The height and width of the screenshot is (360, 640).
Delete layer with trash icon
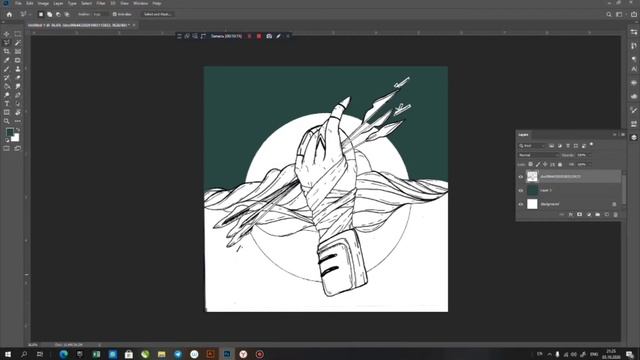pos(616,215)
